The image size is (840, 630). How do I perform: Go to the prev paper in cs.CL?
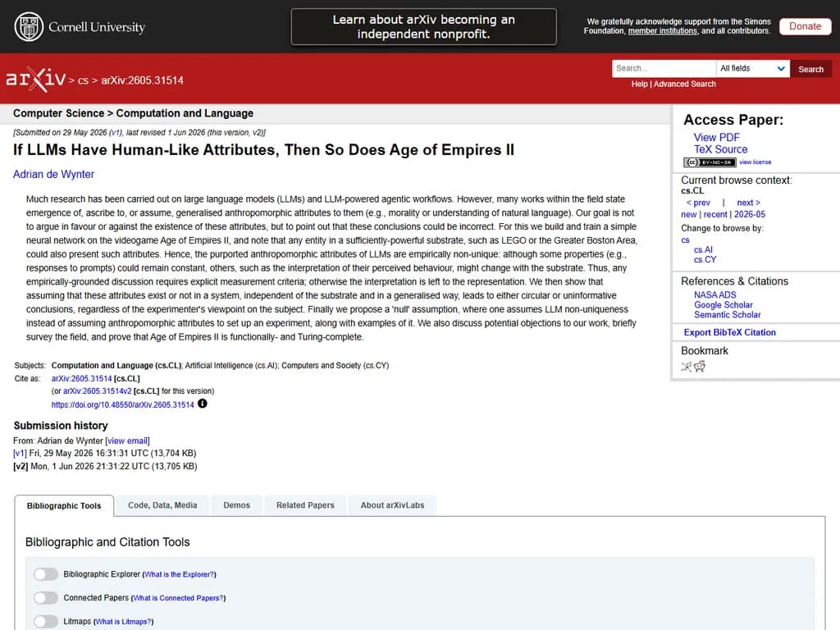coord(698,203)
